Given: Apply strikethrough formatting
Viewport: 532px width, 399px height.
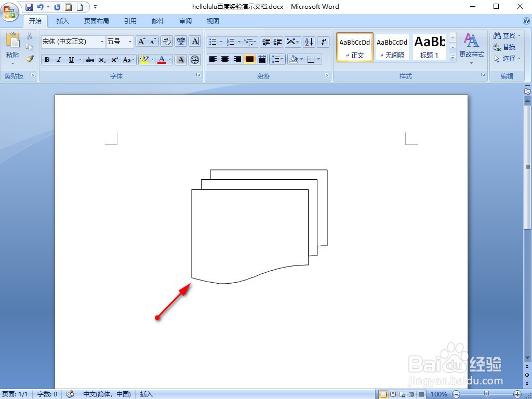Looking at the screenshot, I should pos(89,60).
